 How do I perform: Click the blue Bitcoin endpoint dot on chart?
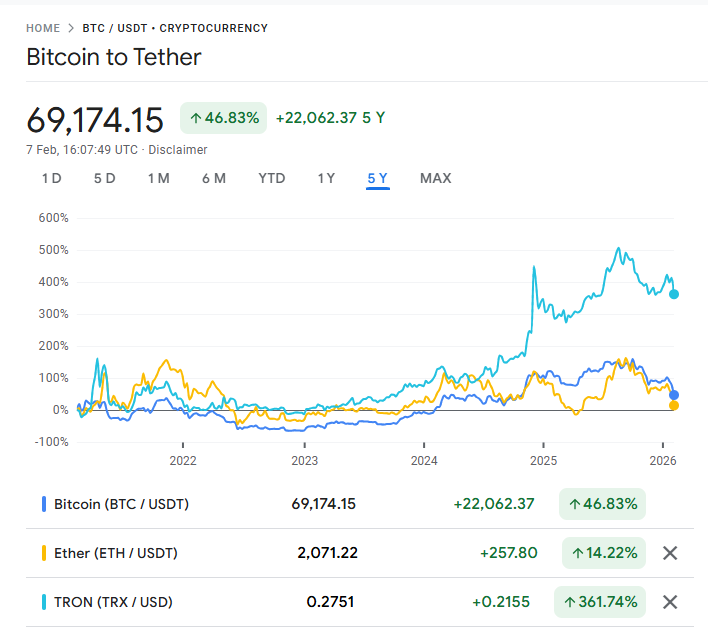pos(674,395)
